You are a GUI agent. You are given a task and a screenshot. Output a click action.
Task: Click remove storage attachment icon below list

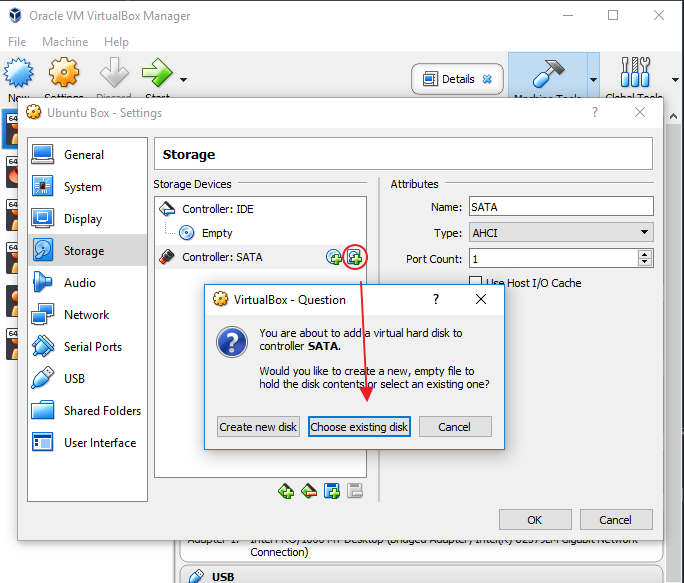[355, 491]
